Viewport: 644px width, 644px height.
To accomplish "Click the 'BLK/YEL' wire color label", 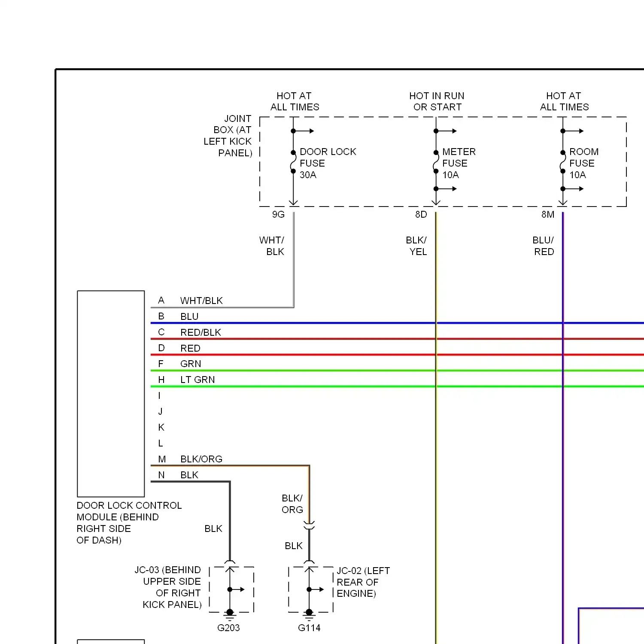I will 416,246.
